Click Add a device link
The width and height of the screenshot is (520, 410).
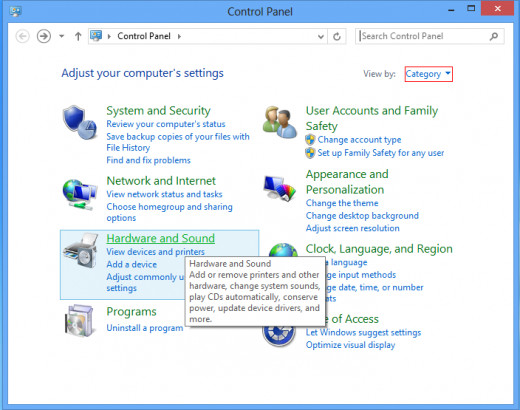[131, 264]
